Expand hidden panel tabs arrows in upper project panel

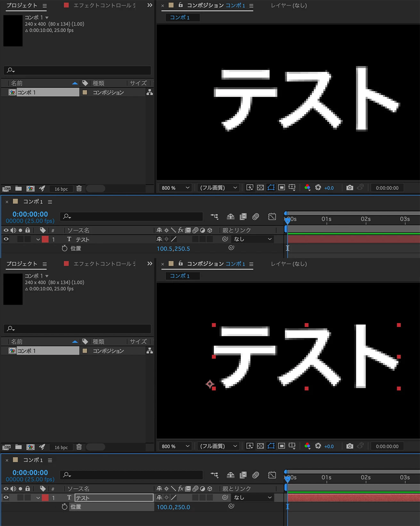(x=150, y=5)
